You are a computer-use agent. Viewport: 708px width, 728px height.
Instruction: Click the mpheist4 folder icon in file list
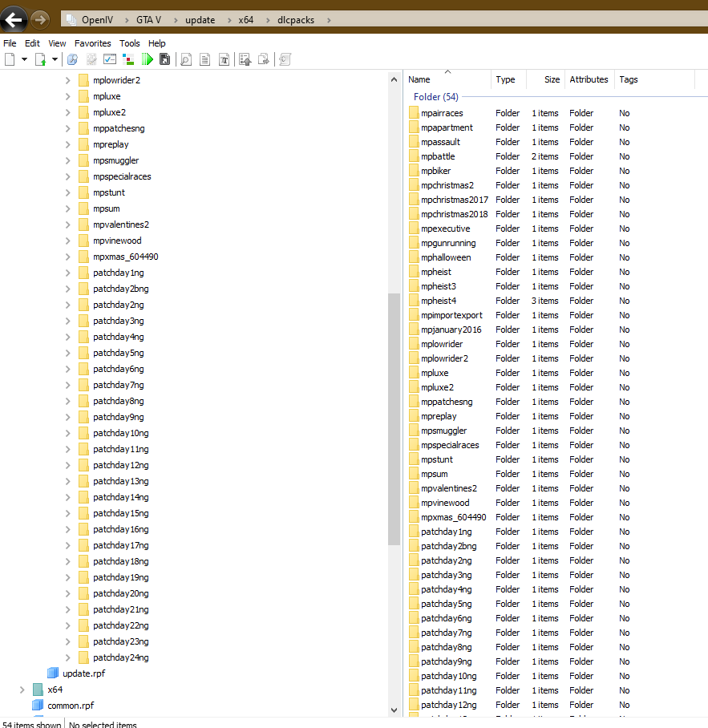click(414, 301)
